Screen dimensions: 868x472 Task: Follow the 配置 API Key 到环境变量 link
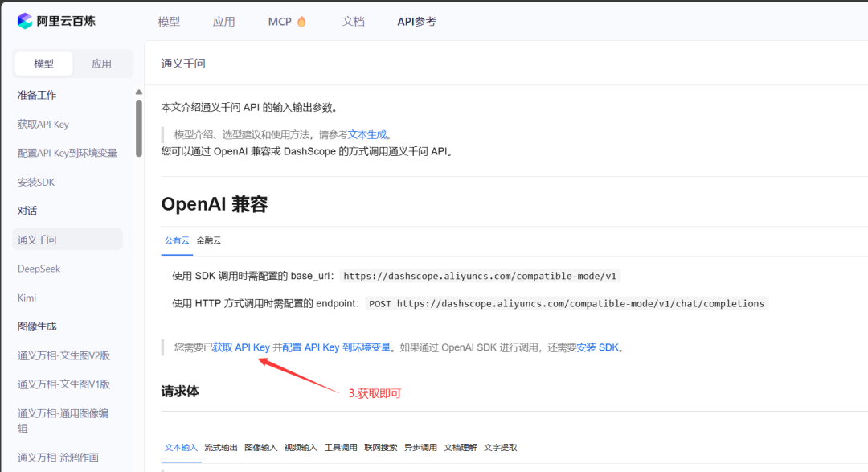click(337, 347)
